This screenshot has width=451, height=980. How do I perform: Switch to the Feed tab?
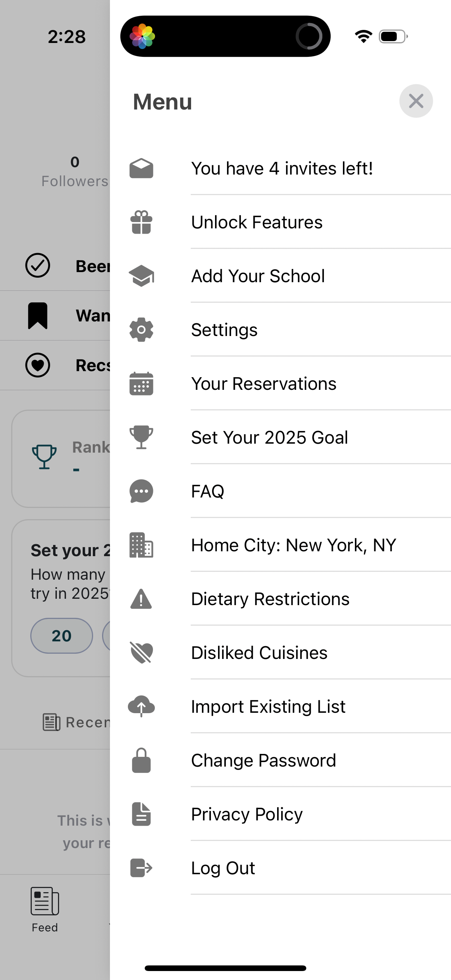[45, 909]
